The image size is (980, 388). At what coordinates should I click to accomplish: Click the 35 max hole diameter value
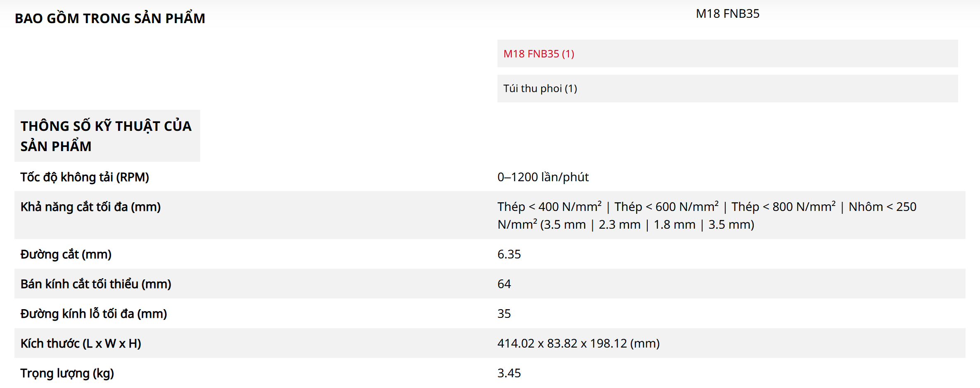[504, 314]
